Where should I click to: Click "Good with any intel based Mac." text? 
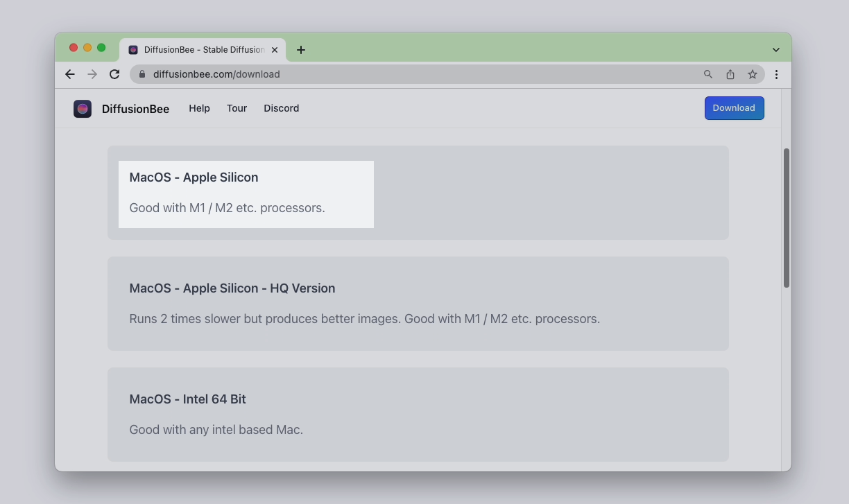[x=216, y=430]
